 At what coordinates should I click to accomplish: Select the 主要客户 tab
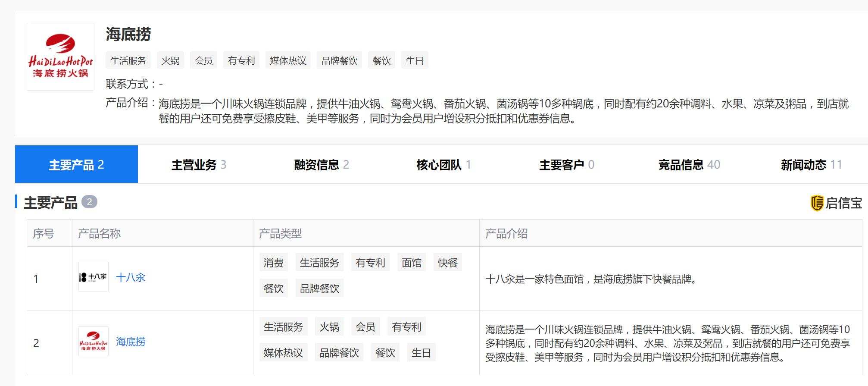tap(567, 164)
